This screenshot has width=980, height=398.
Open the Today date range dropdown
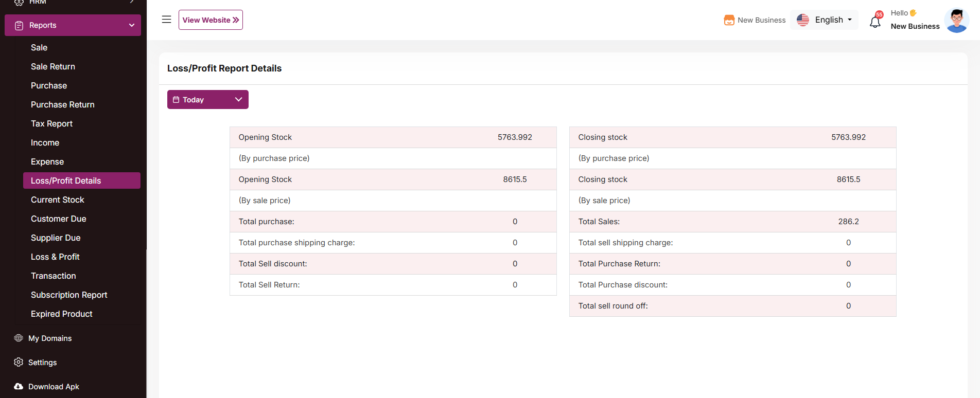click(x=207, y=99)
